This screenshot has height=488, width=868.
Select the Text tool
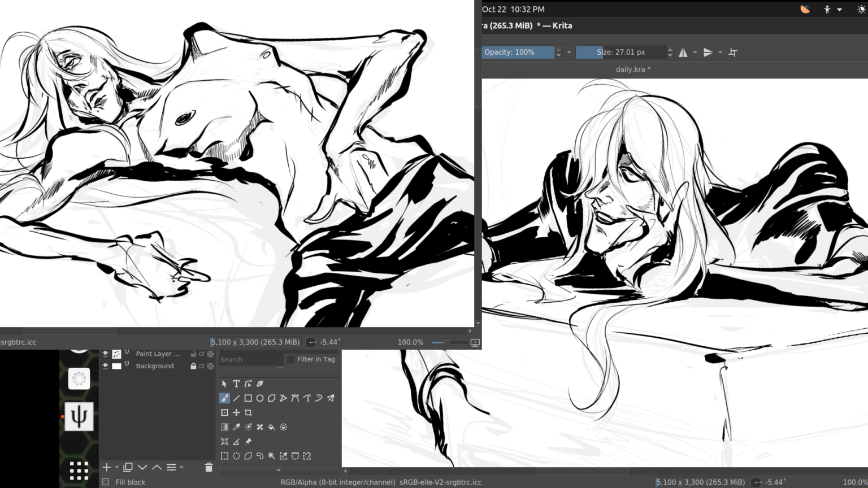click(236, 384)
